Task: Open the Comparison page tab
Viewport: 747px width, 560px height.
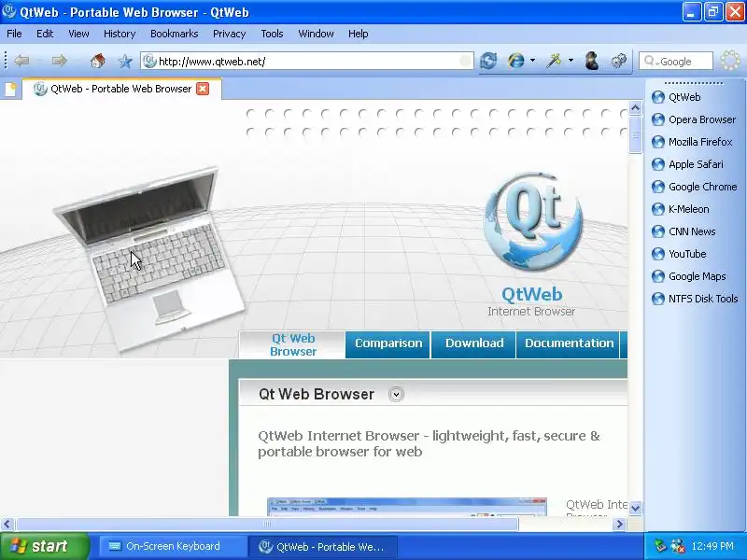Action: click(x=388, y=343)
